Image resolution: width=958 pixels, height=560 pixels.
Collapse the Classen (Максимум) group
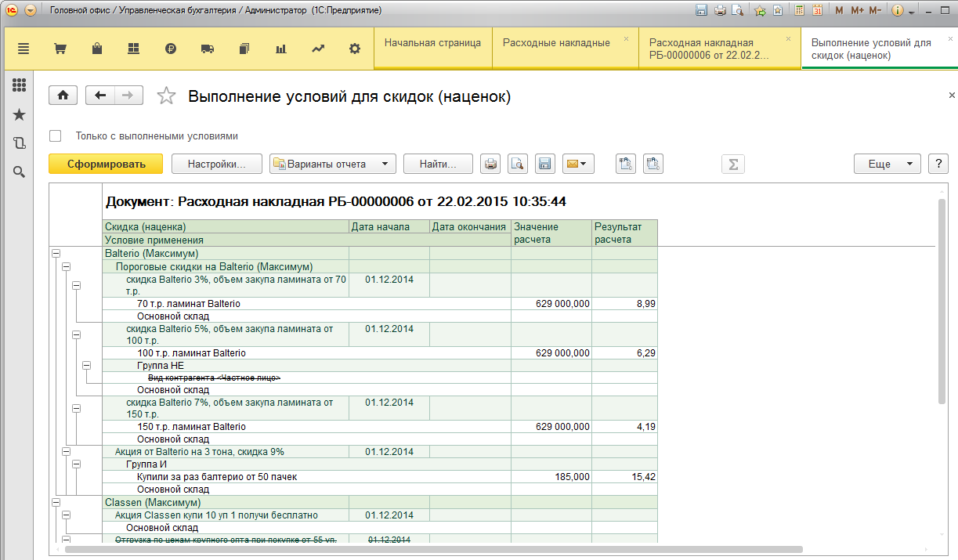56,502
